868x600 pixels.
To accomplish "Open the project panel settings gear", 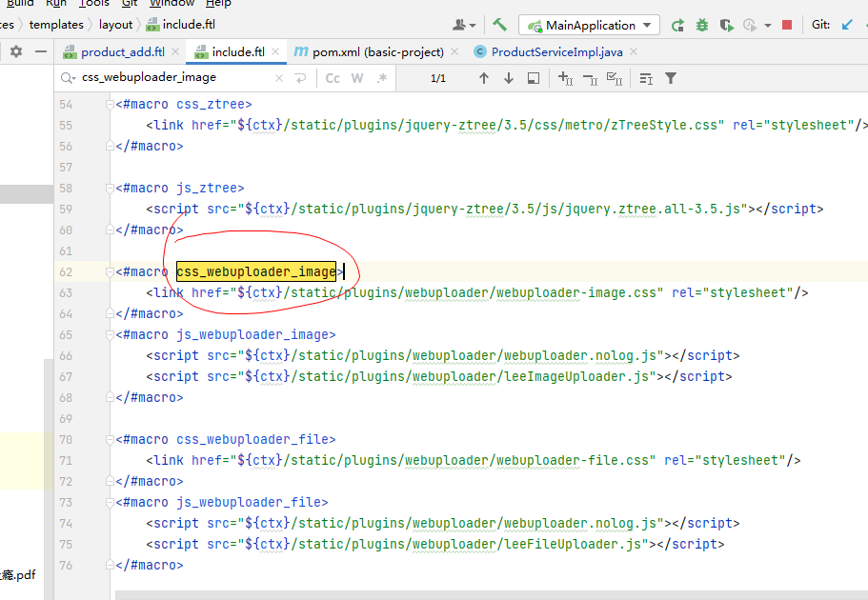I will coord(16,51).
